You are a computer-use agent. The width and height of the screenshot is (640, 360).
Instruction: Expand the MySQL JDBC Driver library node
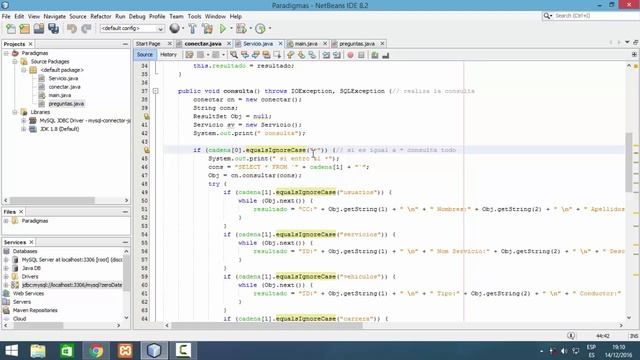pyautogui.click(x=24, y=120)
